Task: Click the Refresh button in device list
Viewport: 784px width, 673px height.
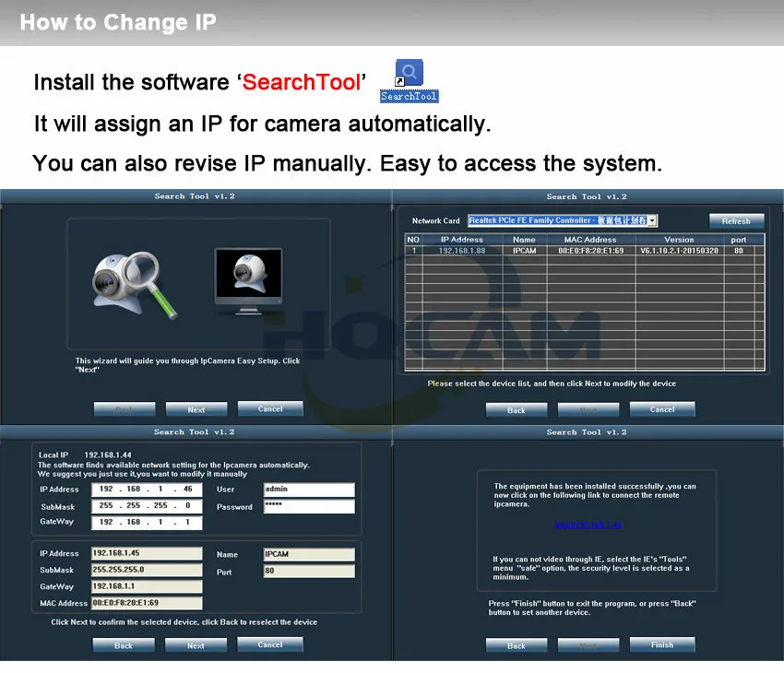Action: point(736,221)
